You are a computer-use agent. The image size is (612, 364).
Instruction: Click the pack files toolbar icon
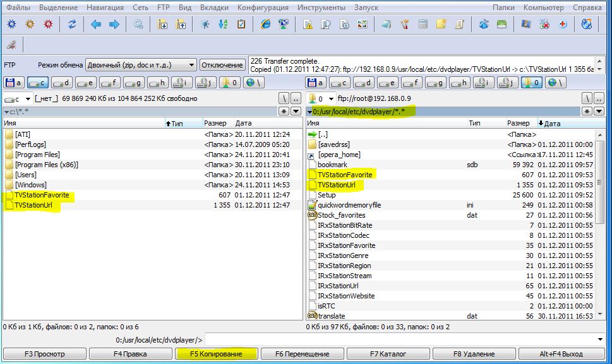point(162,24)
